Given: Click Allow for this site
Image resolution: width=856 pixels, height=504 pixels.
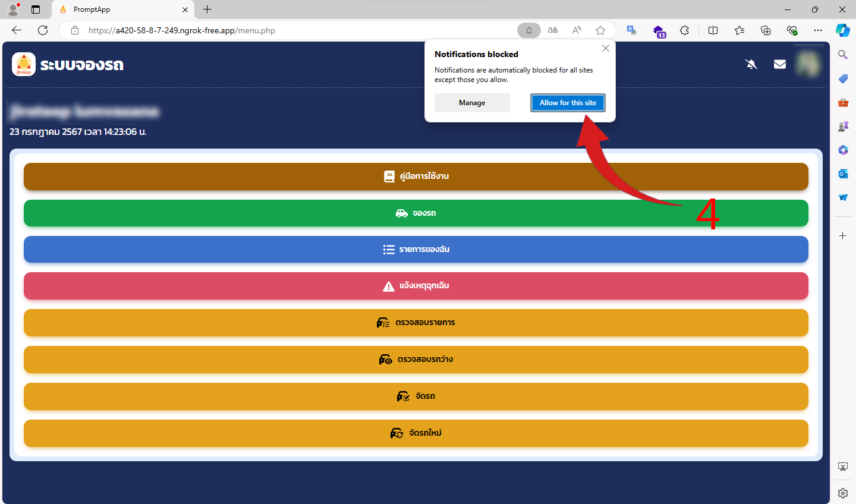Looking at the screenshot, I should (x=568, y=103).
